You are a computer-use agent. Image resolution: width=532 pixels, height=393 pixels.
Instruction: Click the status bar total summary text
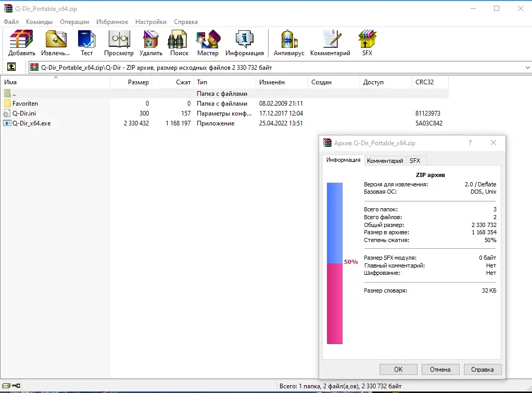point(340,386)
